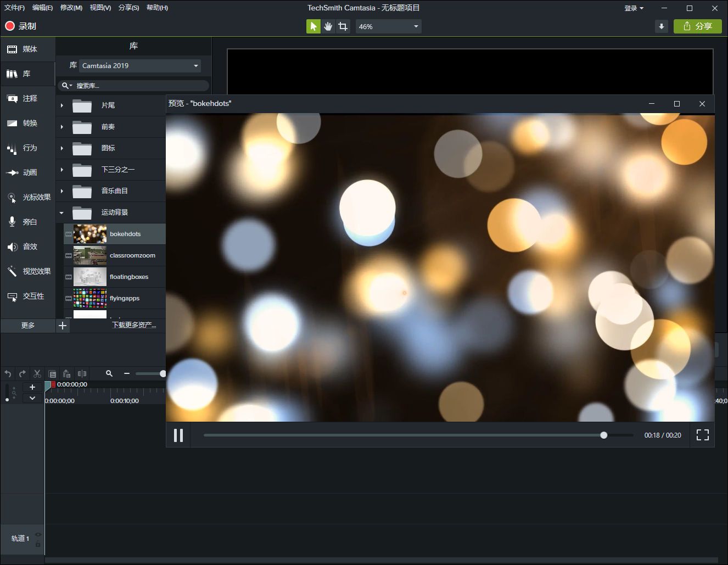Viewport: 728px width, 565px height.
Task: Click the add track plus button
Action: click(32, 387)
